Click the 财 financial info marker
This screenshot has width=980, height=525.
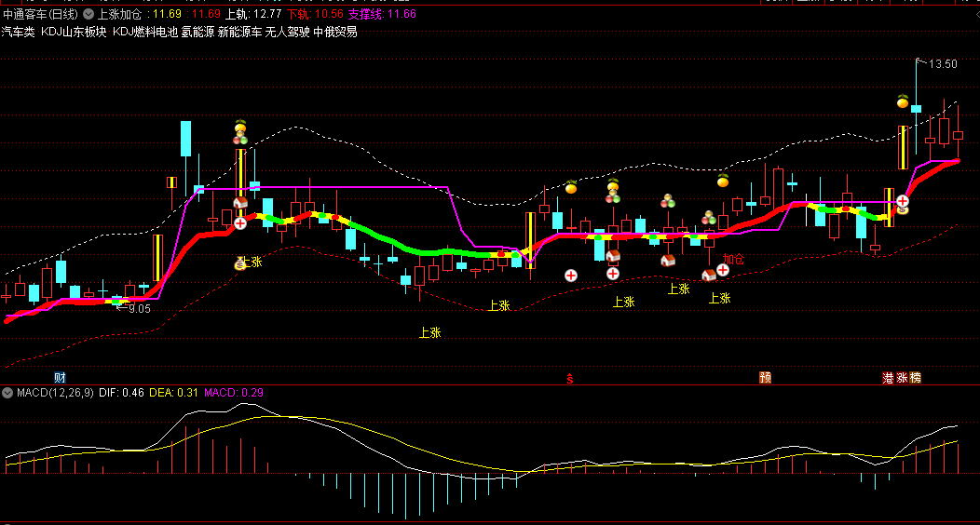tap(61, 378)
